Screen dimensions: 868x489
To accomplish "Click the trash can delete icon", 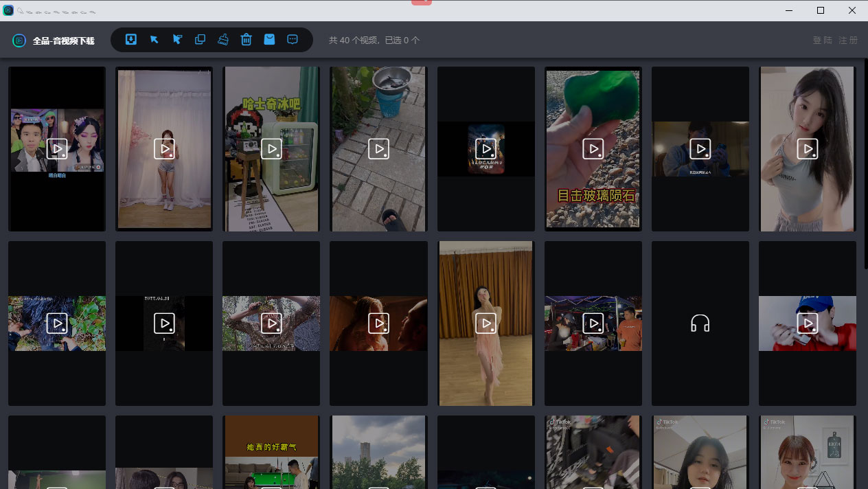I will (x=247, y=40).
